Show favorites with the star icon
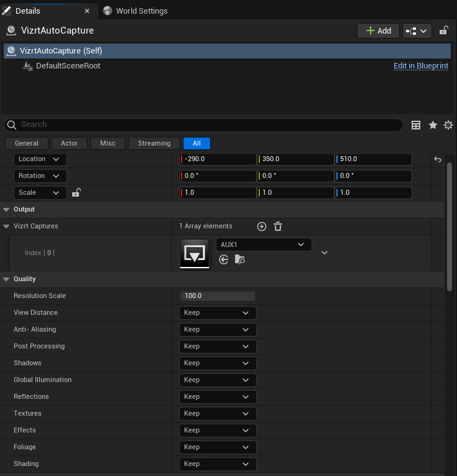 [433, 125]
